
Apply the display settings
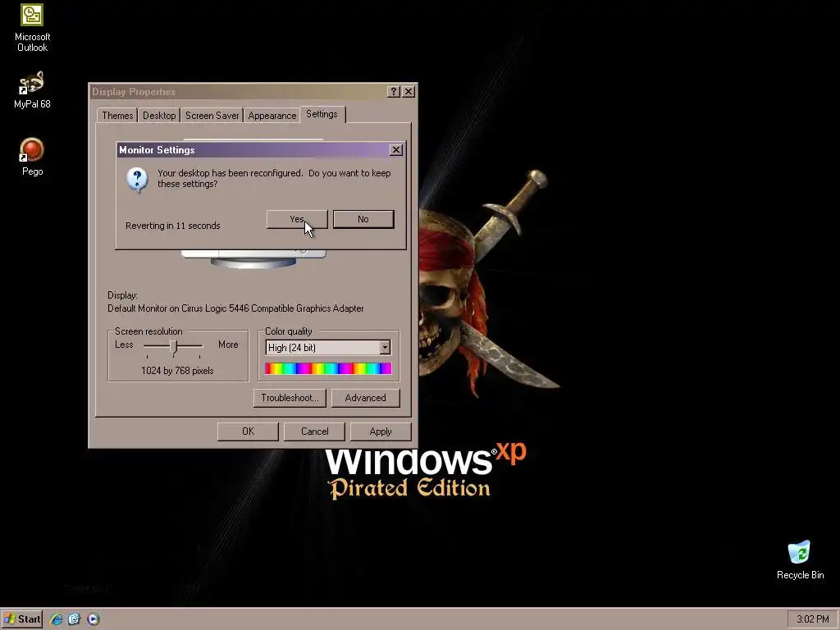(x=381, y=431)
